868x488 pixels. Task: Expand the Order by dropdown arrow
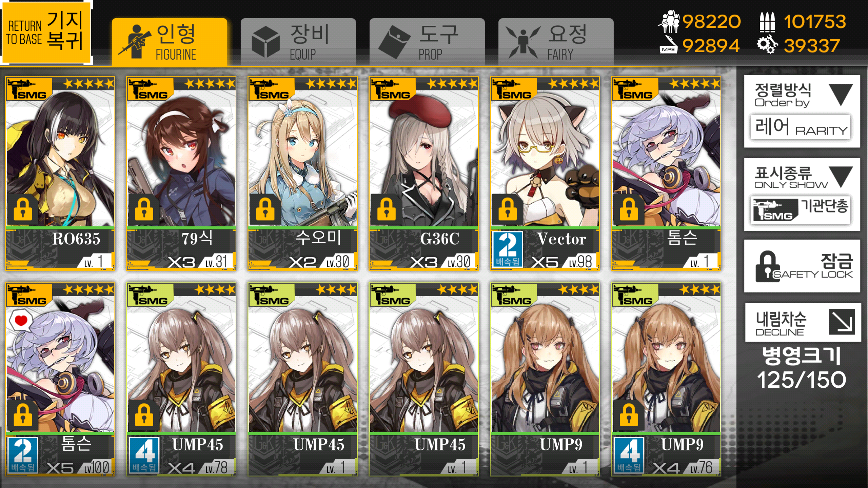841,95
